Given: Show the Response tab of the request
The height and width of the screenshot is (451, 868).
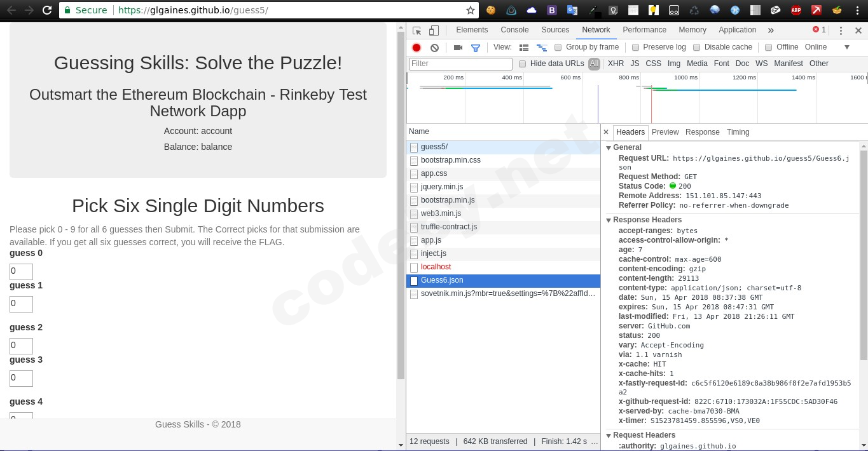Looking at the screenshot, I should tap(702, 132).
